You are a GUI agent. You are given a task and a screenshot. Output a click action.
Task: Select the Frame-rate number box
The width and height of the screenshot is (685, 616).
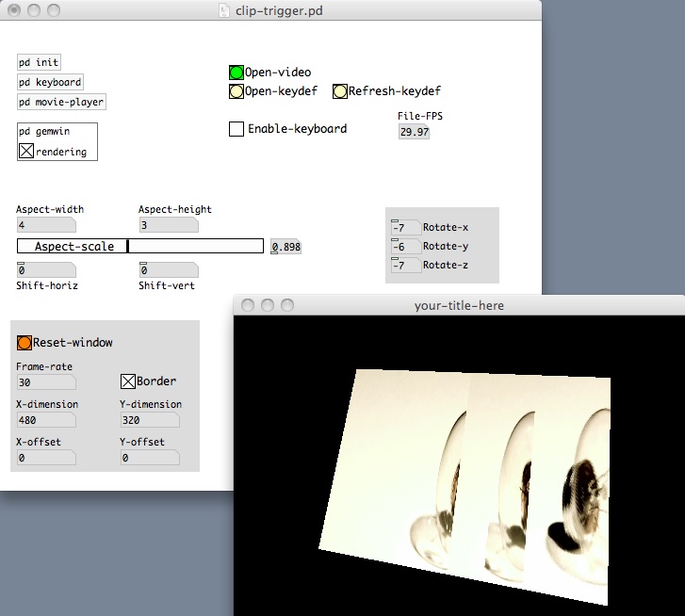pos(46,382)
